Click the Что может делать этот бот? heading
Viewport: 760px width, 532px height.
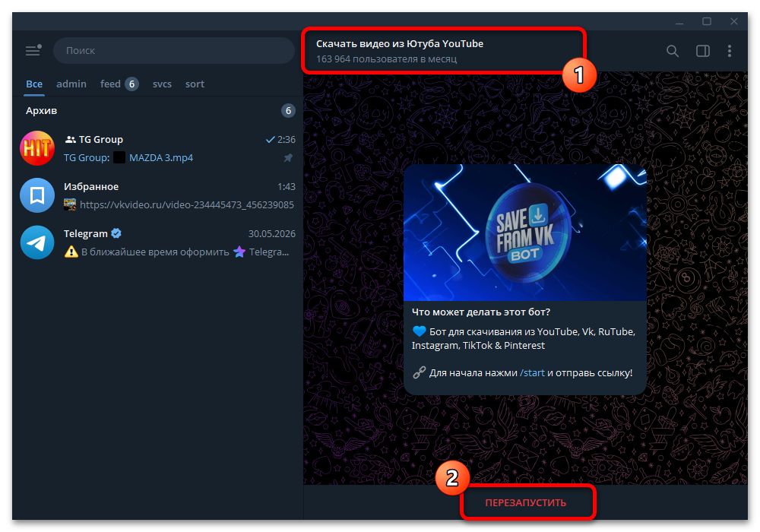point(481,312)
